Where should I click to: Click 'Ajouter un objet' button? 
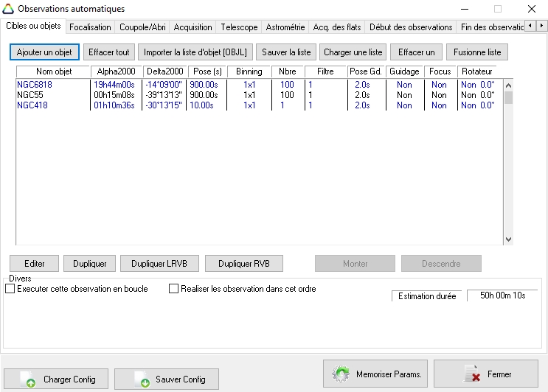point(44,52)
